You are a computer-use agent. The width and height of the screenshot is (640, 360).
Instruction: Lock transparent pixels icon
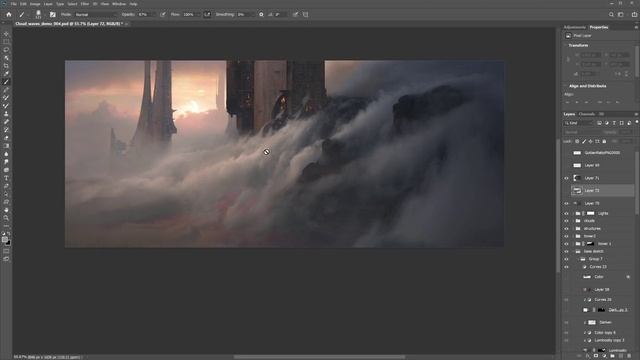click(577, 141)
